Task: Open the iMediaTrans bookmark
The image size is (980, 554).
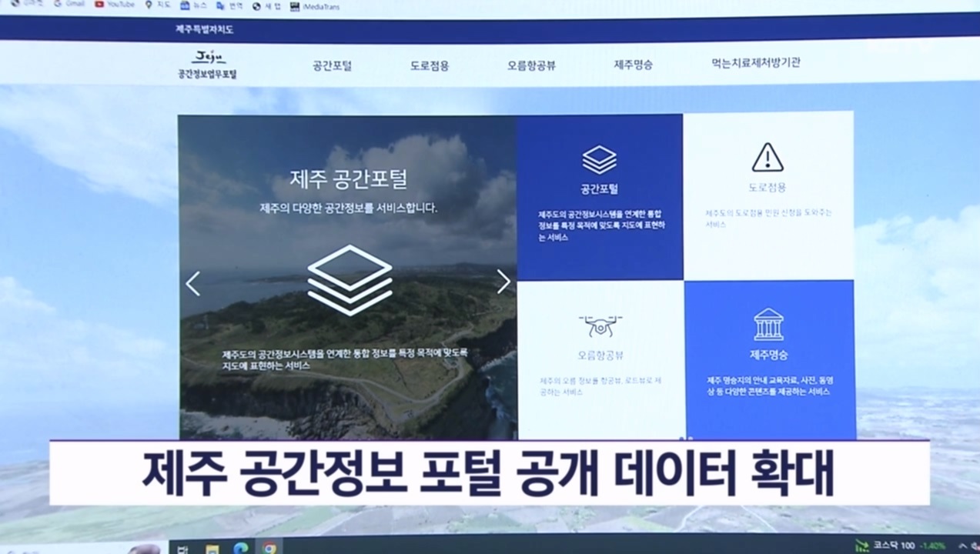Action: tap(315, 7)
